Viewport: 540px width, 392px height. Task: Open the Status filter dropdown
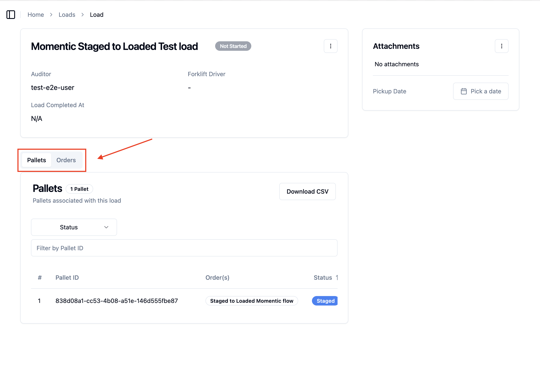pyautogui.click(x=74, y=227)
